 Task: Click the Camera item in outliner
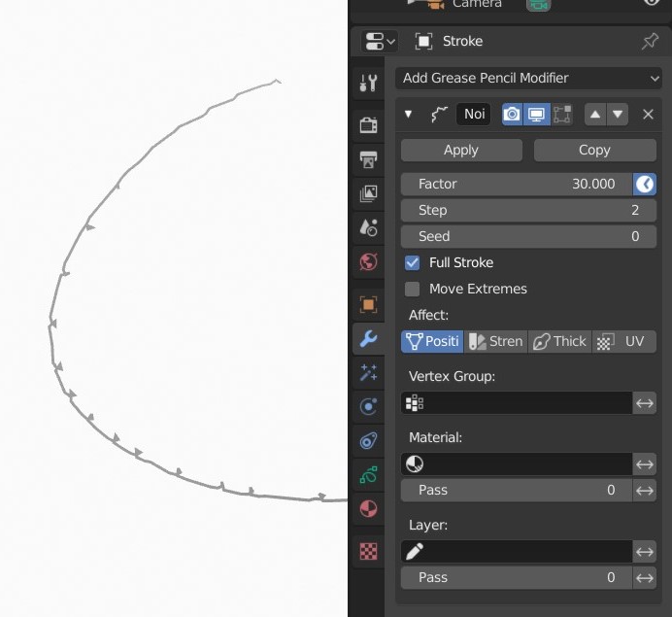pos(477,4)
